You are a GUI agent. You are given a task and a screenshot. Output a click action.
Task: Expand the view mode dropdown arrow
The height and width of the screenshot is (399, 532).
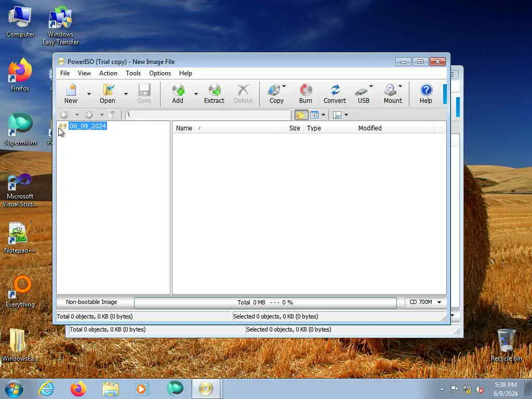(x=323, y=115)
